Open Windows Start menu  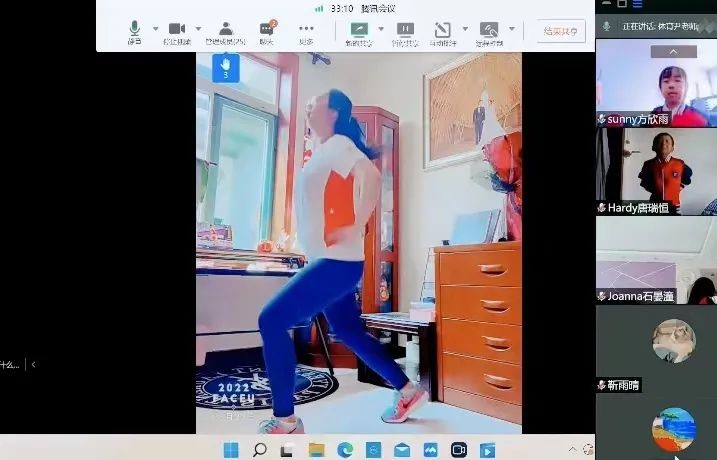231,449
